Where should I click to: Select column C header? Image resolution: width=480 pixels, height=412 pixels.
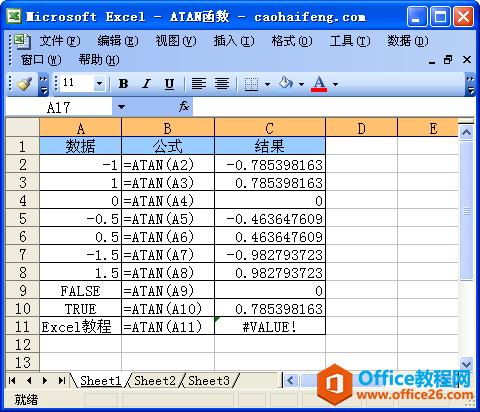[270, 128]
